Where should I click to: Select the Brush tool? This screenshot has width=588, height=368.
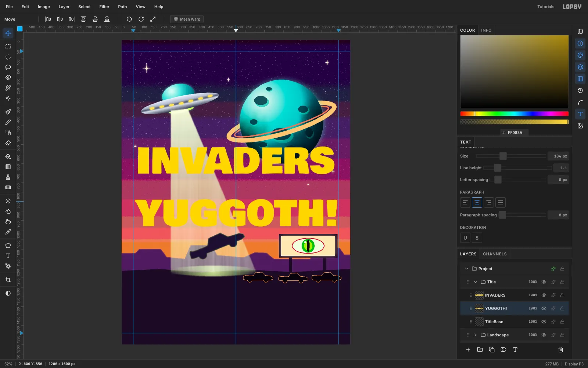[x=8, y=112]
